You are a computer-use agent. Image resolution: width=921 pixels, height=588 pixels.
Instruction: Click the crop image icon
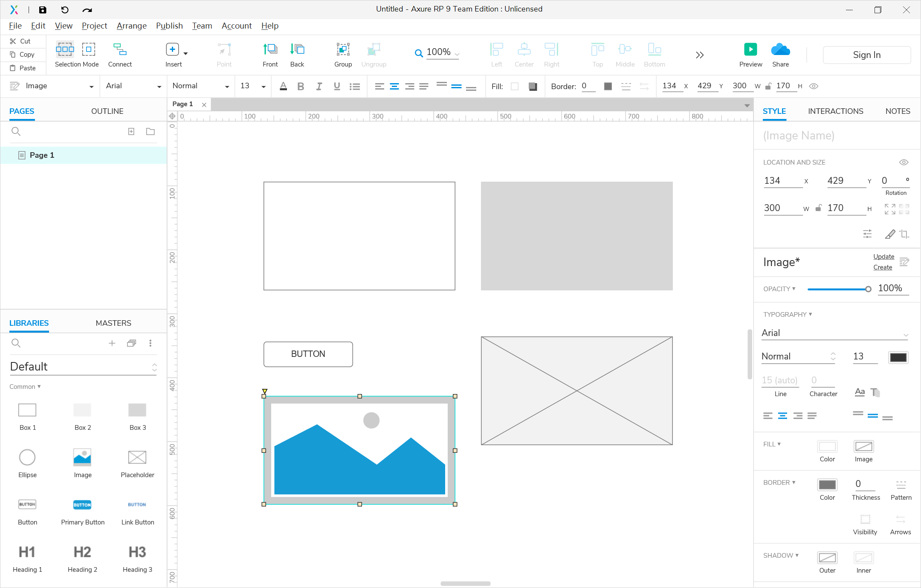(904, 234)
